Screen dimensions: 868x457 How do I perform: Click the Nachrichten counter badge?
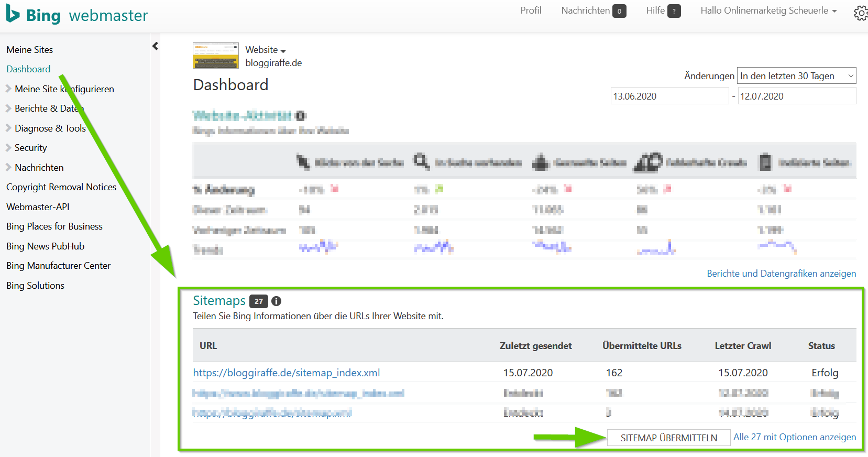click(x=619, y=11)
